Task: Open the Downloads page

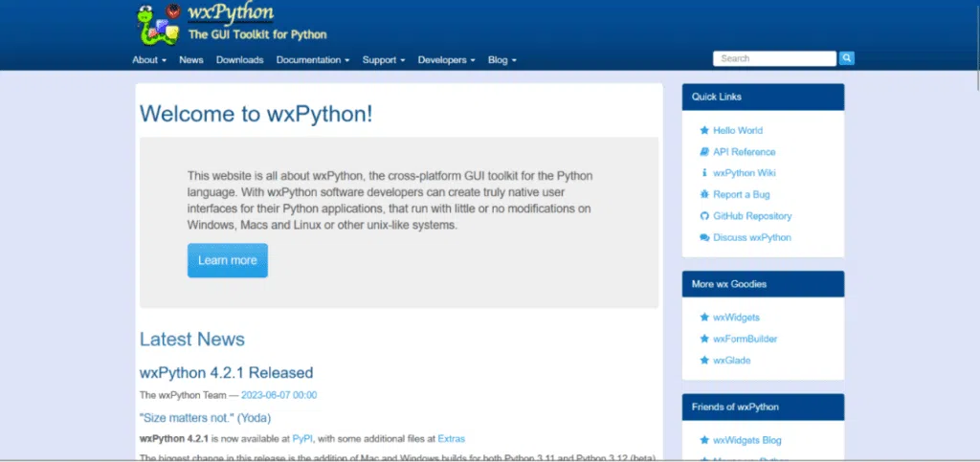Action: coord(239,60)
